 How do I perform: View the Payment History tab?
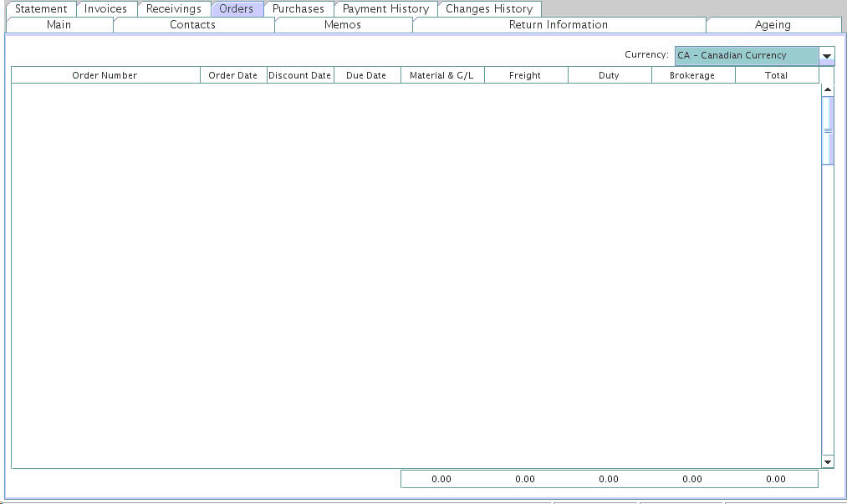pos(385,9)
